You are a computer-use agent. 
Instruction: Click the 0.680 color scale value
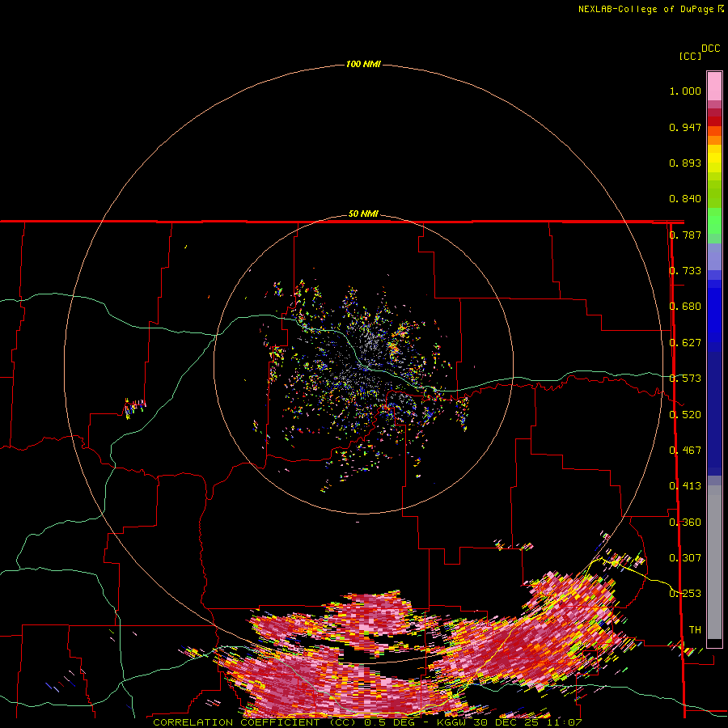pyautogui.click(x=685, y=307)
